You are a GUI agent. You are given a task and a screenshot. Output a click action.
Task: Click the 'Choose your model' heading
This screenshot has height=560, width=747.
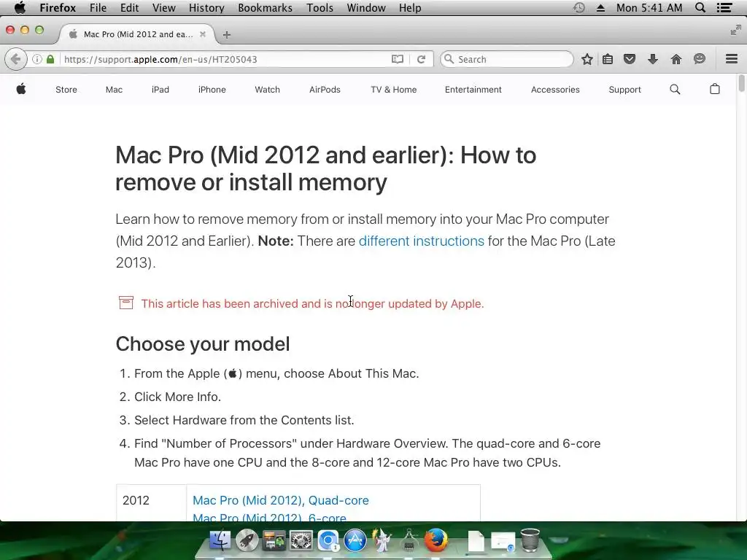point(203,344)
